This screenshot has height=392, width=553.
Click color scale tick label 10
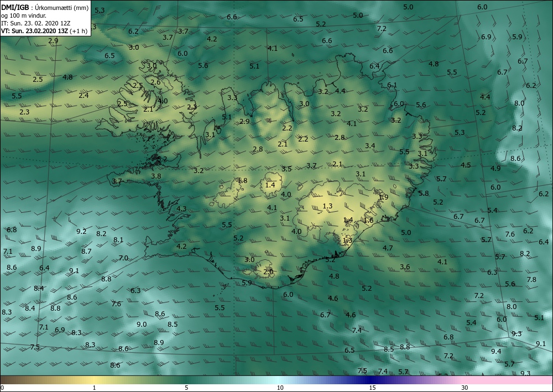tap(280, 388)
